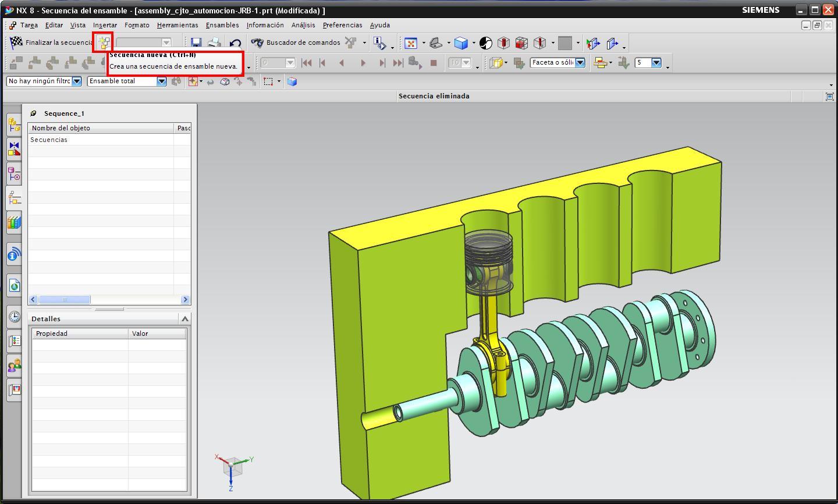Screen dimensions: 838x504
Task: Click the red cube wireframe box icon
Action: click(x=522, y=43)
